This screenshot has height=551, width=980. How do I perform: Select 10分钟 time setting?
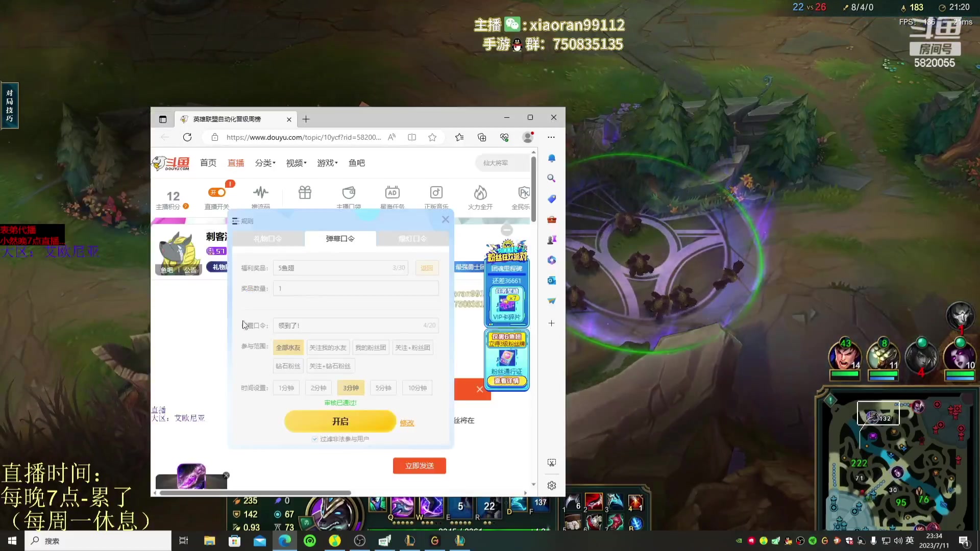coord(418,388)
